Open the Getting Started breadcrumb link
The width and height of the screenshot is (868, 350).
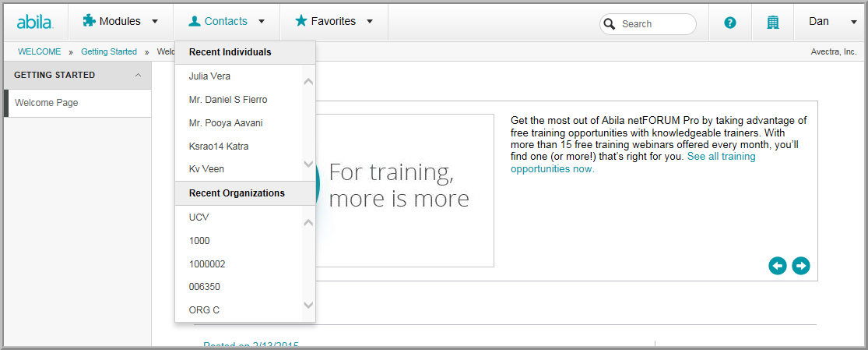(x=109, y=51)
